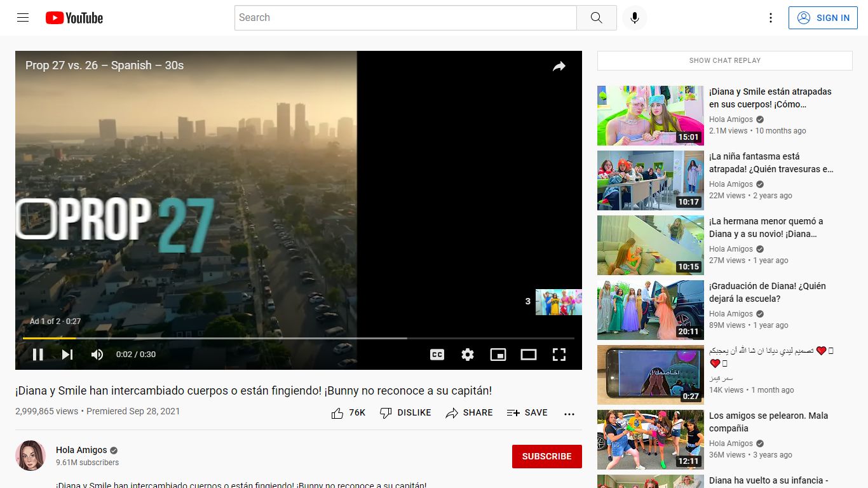Toggle closed captions in player
This screenshot has height=488, width=868.
tap(437, 355)
